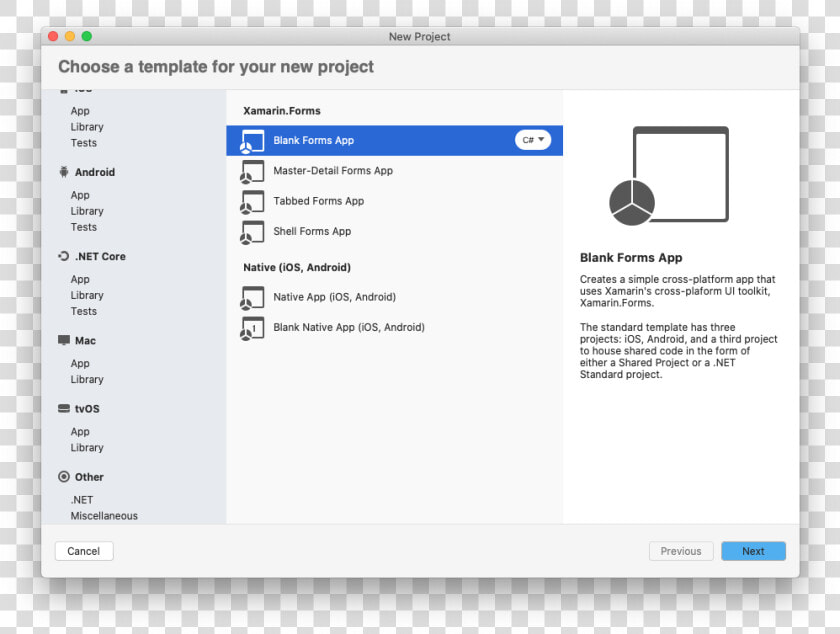Screen dimensions: 840x634
Task: Click the .NET Core icon in the sidebar
Action: [x=64, y=256]
